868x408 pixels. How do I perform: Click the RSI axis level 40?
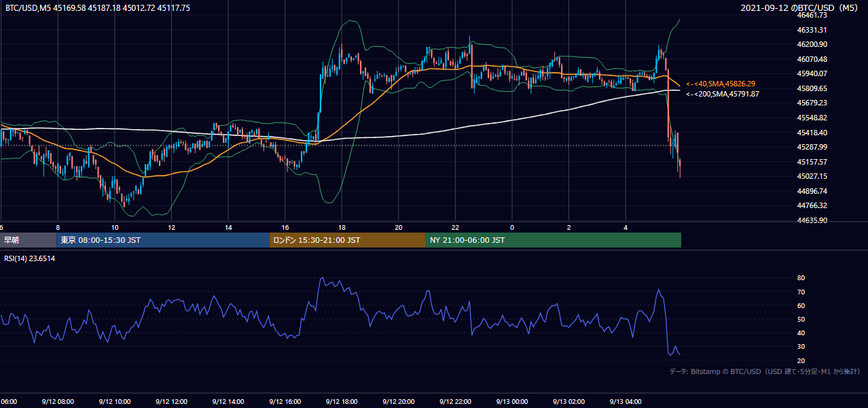pyautogui.click(x=801, y=333)
